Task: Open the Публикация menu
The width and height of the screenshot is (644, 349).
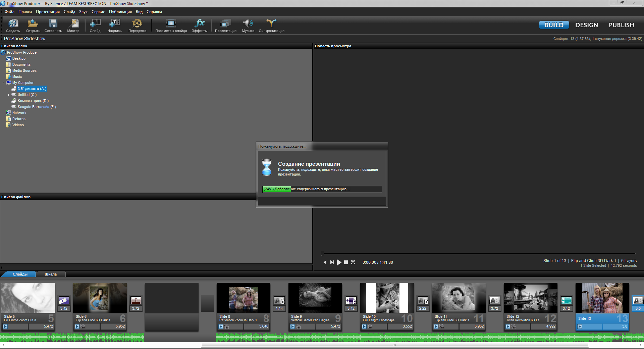Action: coord(120,12)
